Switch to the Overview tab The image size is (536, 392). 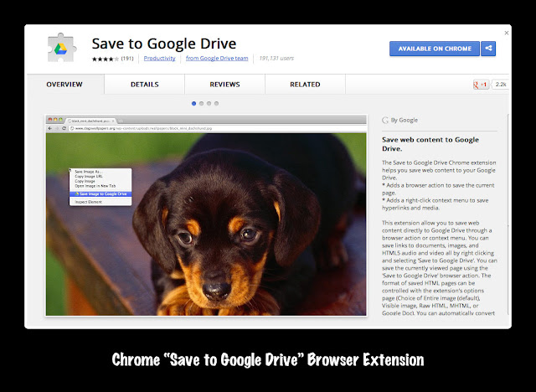click(64, 85)
